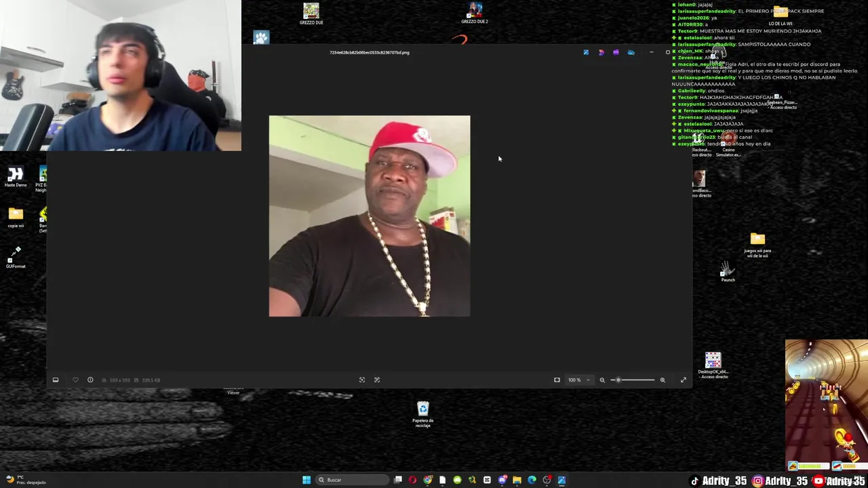This screenshot has height=488, width=868.
Task: Click the Subway Surfers gameplay overlay
Action: click(x=826, y=405)
